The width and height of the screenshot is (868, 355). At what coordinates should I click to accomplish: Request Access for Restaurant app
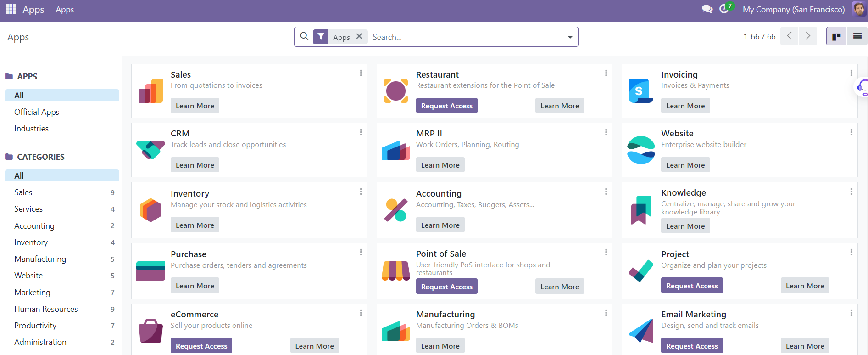point(446,106)
